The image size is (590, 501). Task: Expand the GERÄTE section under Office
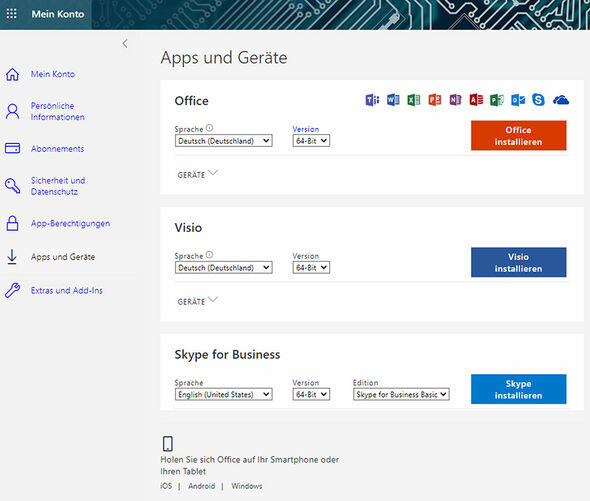point(198,174)
